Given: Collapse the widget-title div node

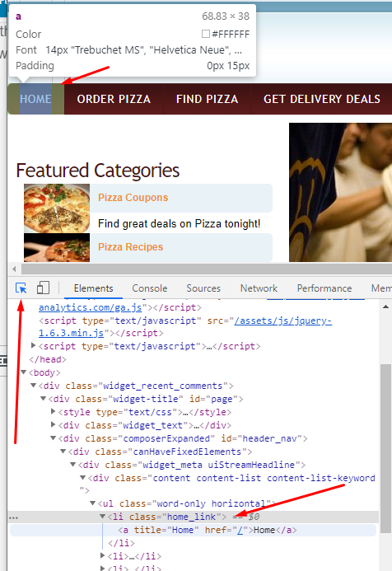Looking at the screenshot, I should [43, 399].
